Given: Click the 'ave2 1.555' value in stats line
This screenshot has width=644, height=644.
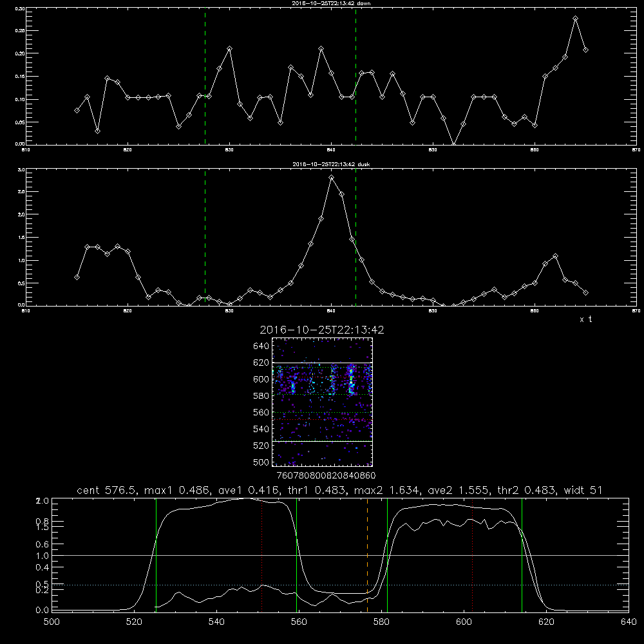Looking at the screenshot, I should 459,490.
